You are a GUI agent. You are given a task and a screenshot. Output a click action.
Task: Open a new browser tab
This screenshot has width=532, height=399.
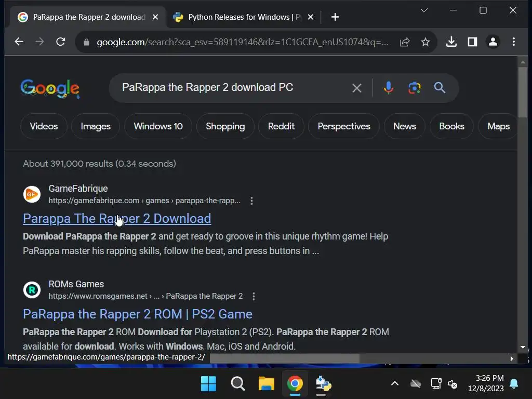coord(335,17)
